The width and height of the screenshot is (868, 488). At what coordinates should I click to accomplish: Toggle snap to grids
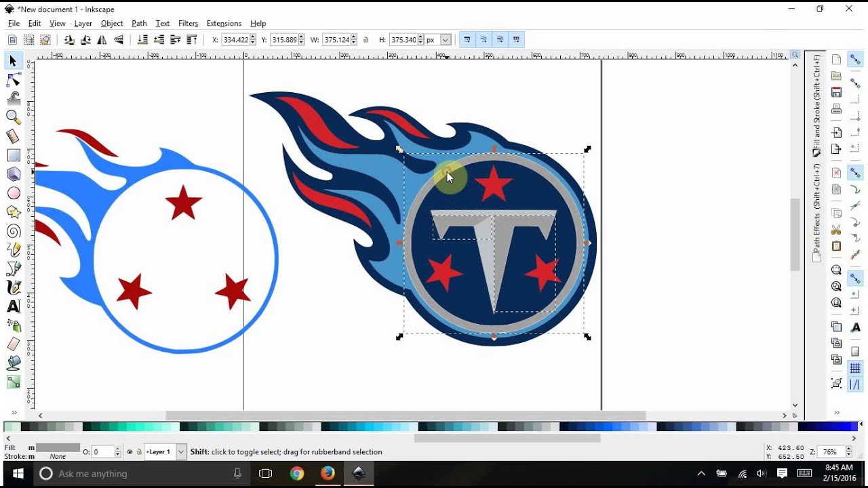(855, 368)
